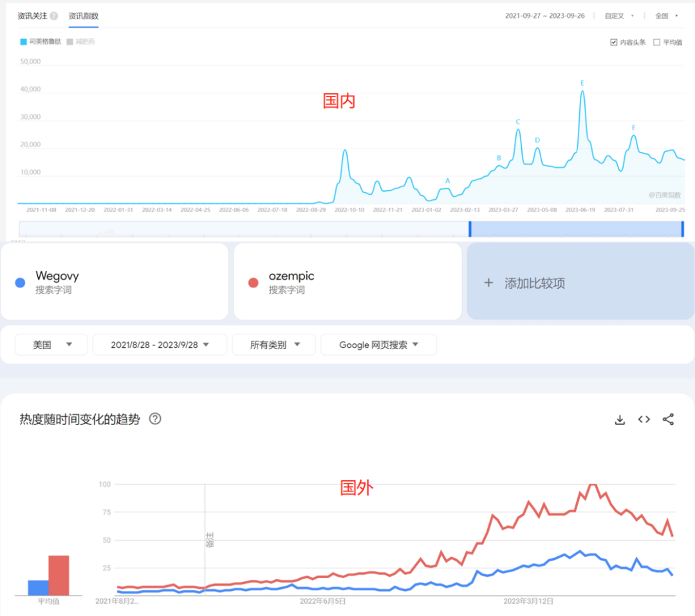Click the 2023-06-19 date on the Baidu axis
The image size is (695, 616).
pyautogui.click(x=580, y=210)
